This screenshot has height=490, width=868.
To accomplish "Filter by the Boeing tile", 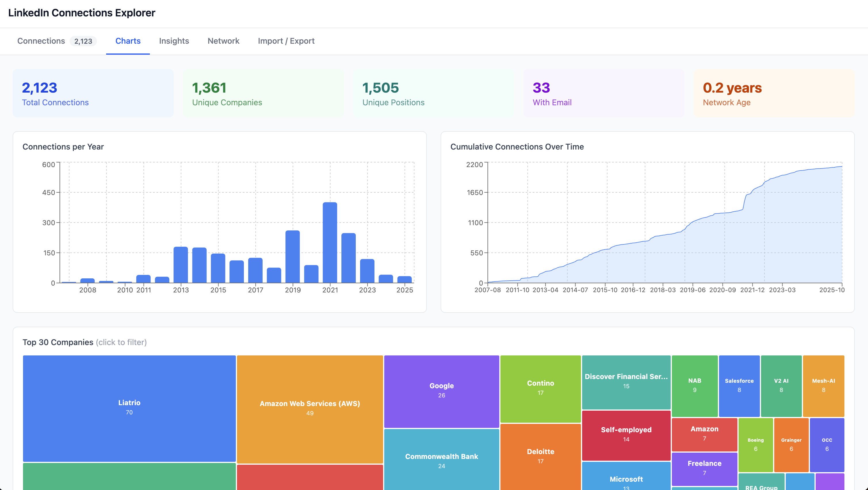I will 756,445.
